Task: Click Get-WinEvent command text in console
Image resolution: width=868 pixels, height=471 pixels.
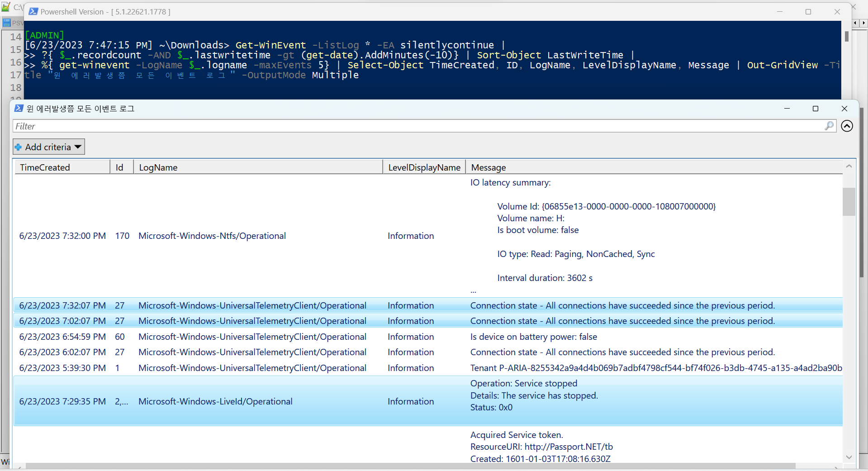Action: pos(270,45)
